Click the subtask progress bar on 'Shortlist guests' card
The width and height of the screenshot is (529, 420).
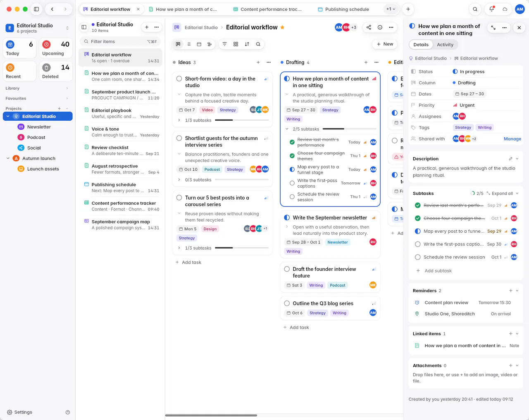coord(242,180)
